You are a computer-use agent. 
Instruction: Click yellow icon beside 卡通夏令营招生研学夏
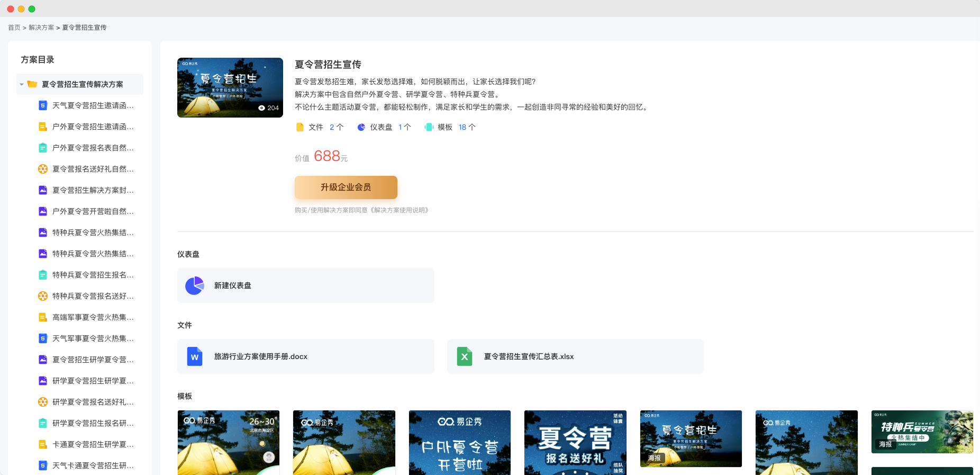tap(43, 444)
